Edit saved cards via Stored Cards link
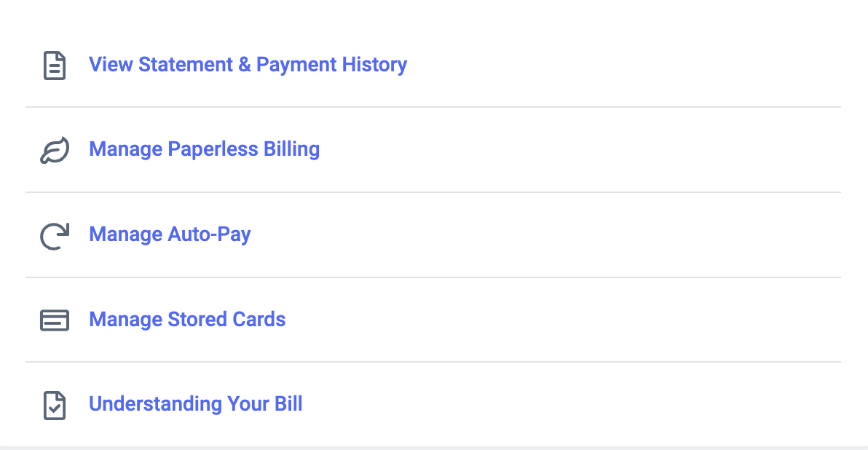868x450 pixels. click(187, 319)
